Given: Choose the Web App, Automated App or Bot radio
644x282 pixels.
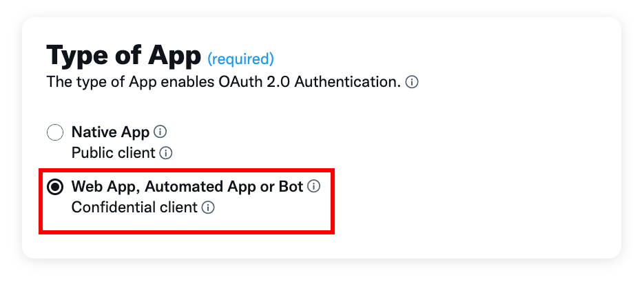Looking at the screenshot, I should click(x=55, y=187).
